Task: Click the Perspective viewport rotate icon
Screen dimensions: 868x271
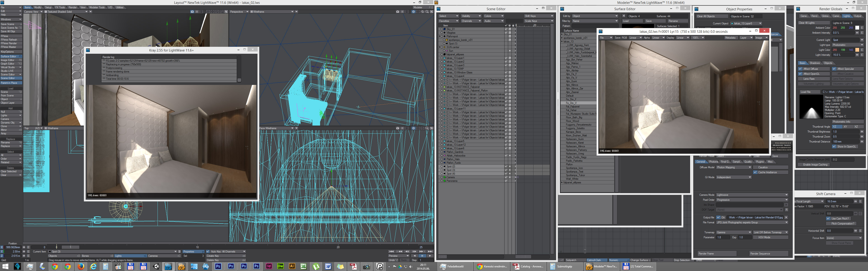Action: 422,12
